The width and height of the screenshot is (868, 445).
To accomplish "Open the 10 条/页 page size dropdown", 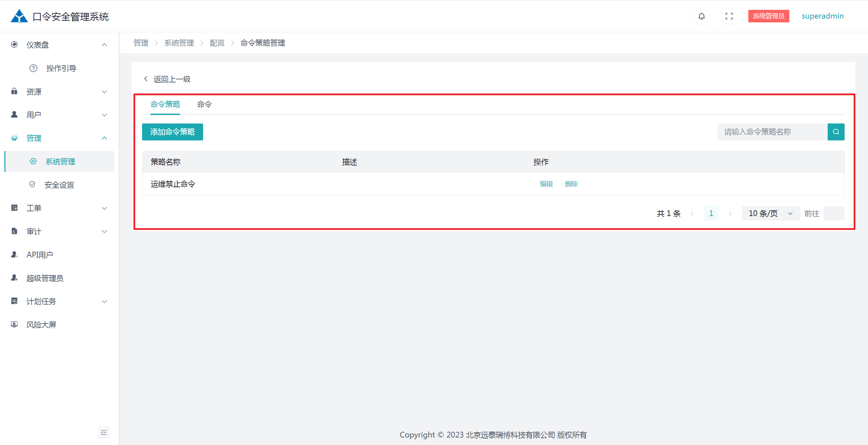I will 770,213.
